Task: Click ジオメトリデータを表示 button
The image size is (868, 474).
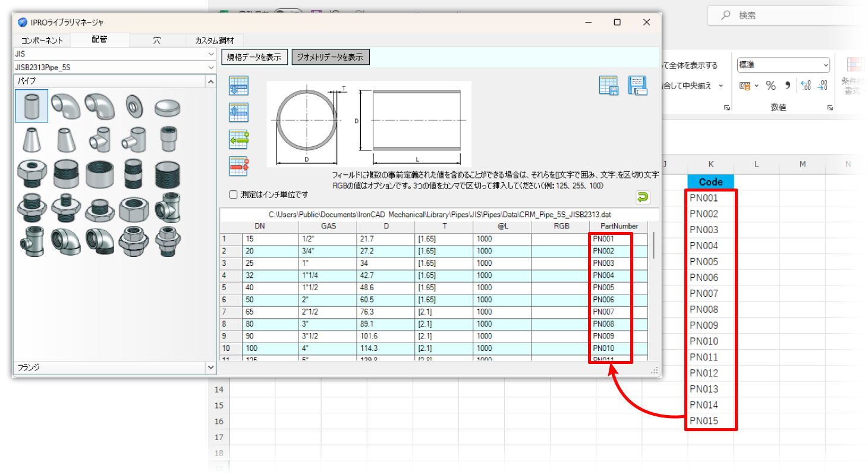Action: point(330,57)
